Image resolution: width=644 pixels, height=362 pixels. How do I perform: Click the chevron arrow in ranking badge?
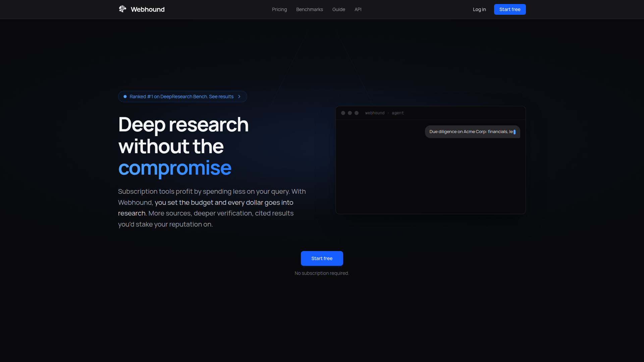239,97
